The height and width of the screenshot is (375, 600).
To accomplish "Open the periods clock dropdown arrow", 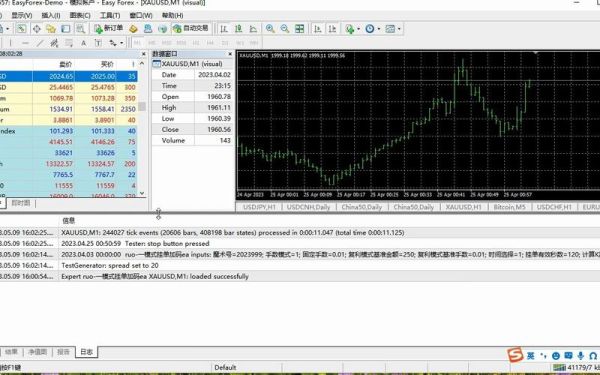I will (379, 29).
